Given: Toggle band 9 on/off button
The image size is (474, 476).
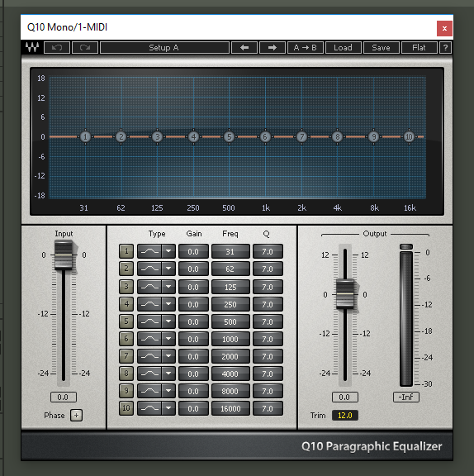Looking at the screenshot, I should [x=126, y=391].
